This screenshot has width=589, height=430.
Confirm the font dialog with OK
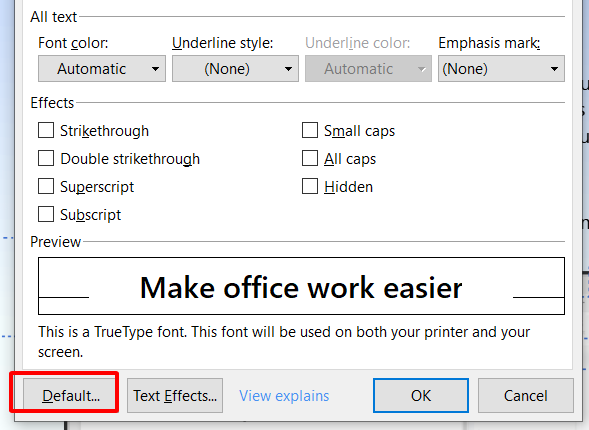tap(421, 395)
